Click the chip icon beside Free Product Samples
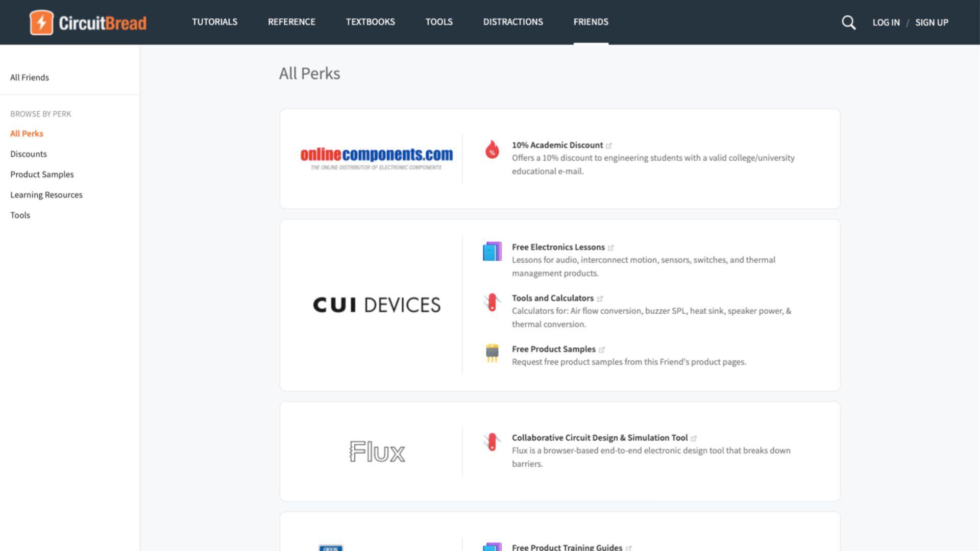980x551 pixels. [x=492, y=353]
